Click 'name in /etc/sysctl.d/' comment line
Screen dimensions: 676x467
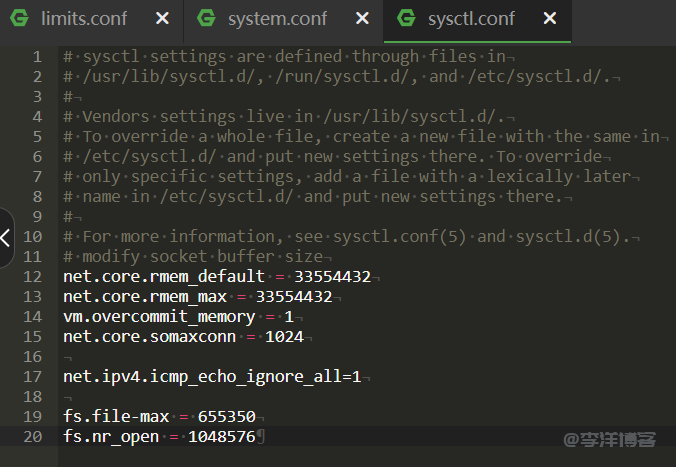tap(313, 197)
